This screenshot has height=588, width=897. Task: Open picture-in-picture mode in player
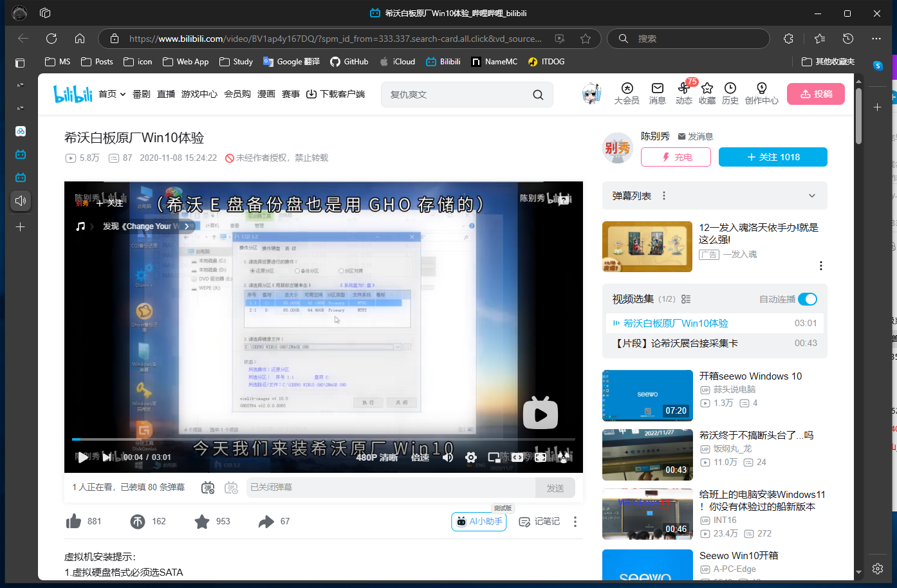[494, 457]
